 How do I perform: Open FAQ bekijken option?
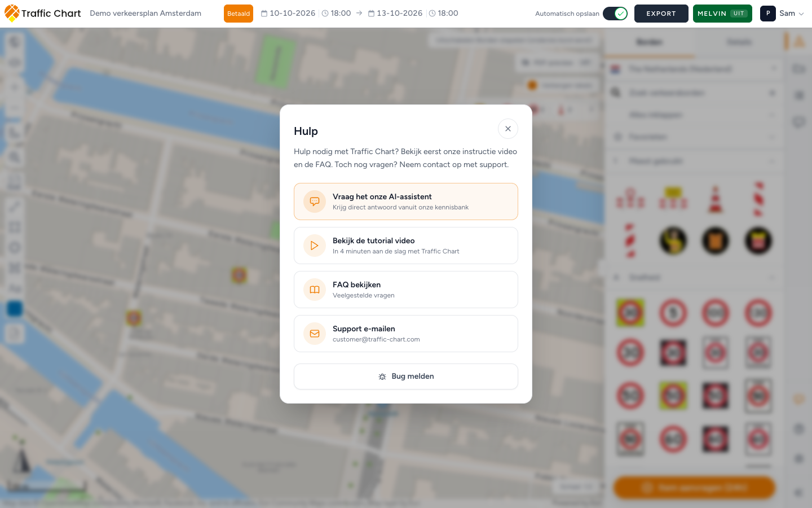pos(406,290)
